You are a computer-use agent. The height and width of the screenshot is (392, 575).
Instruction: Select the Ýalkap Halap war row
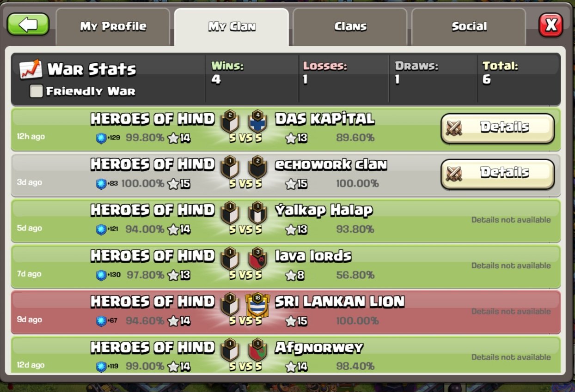[286, 220]
